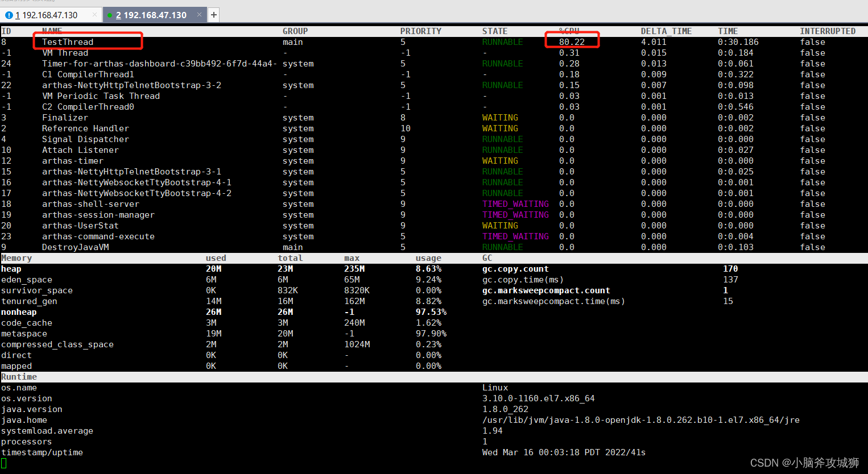Click the green connected indicator on tab 2
Viewport: 868px width, 474px height.
tap(110, 15)
